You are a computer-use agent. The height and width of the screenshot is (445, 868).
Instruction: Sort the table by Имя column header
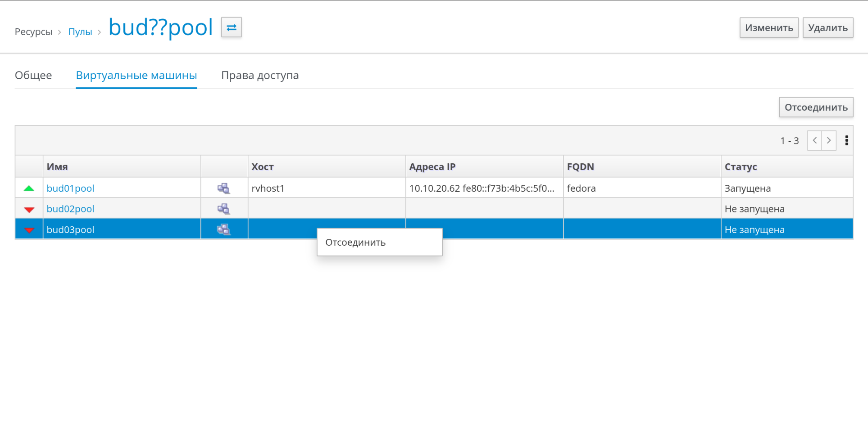57,167
